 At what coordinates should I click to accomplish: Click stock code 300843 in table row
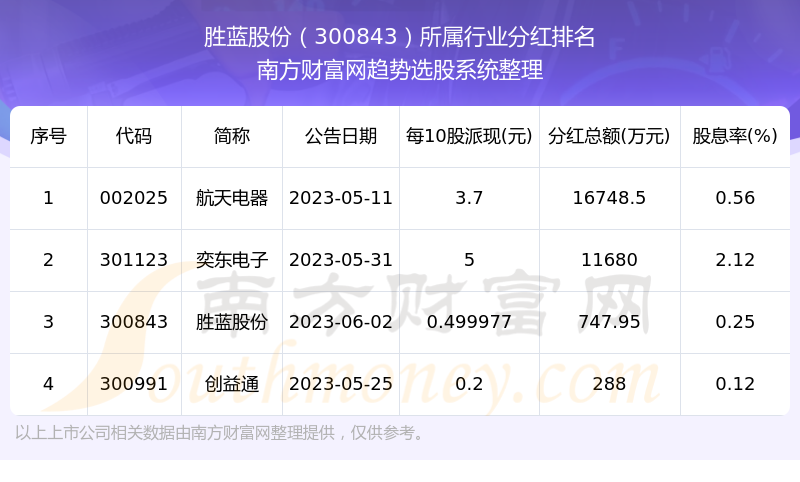click(134, 322)
